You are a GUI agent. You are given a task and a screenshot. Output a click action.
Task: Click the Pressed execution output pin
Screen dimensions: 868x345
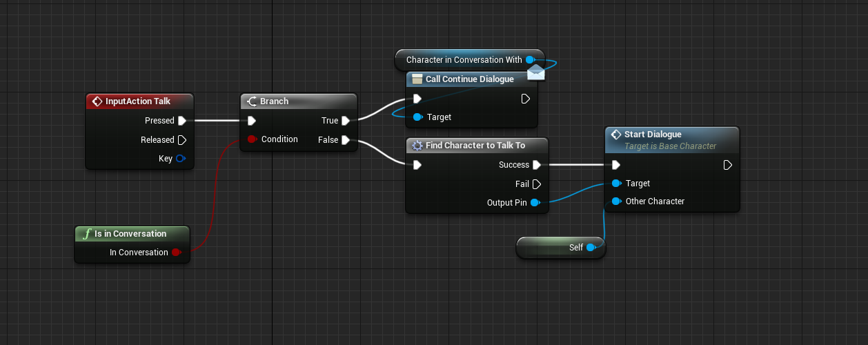181,121
